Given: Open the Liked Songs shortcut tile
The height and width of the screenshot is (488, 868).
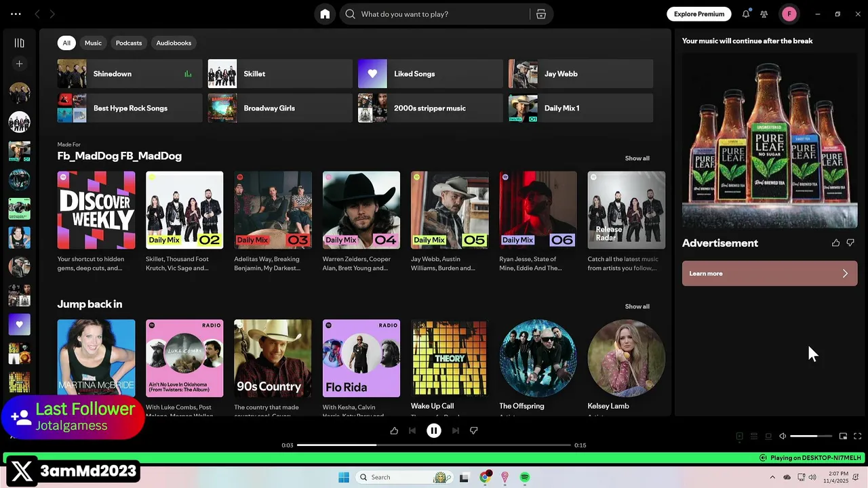Looking at the screenshot, I should click(431, 74).
